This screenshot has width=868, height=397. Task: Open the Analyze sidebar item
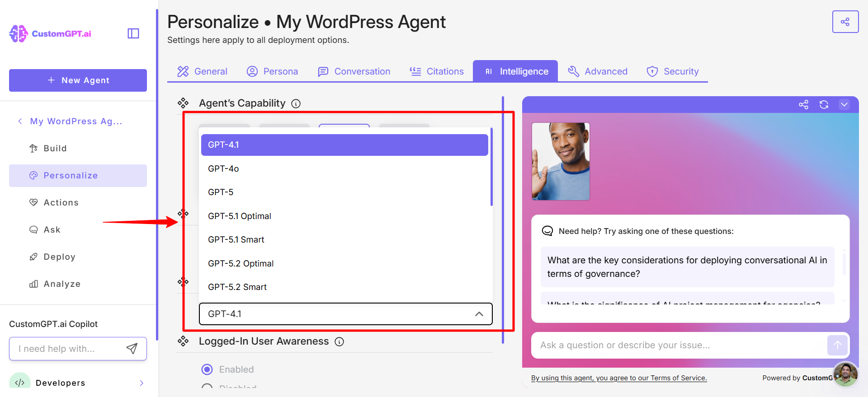[x=78, y=284]
